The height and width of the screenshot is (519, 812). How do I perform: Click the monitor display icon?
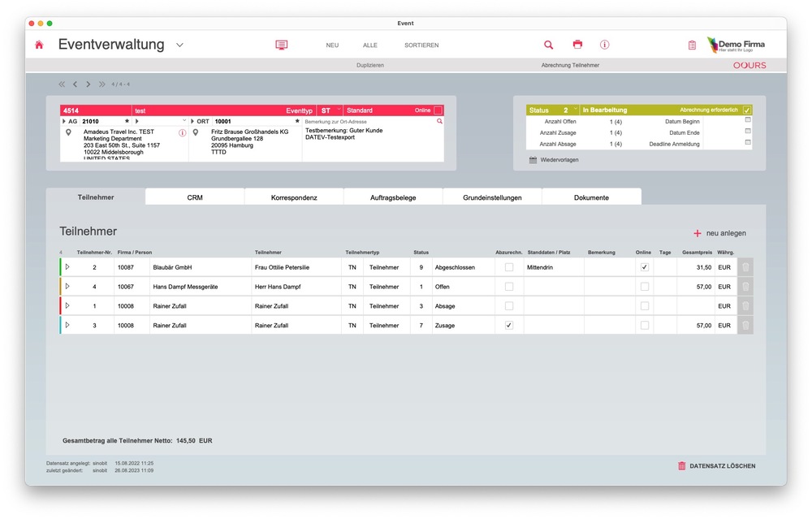click(282, 45)
